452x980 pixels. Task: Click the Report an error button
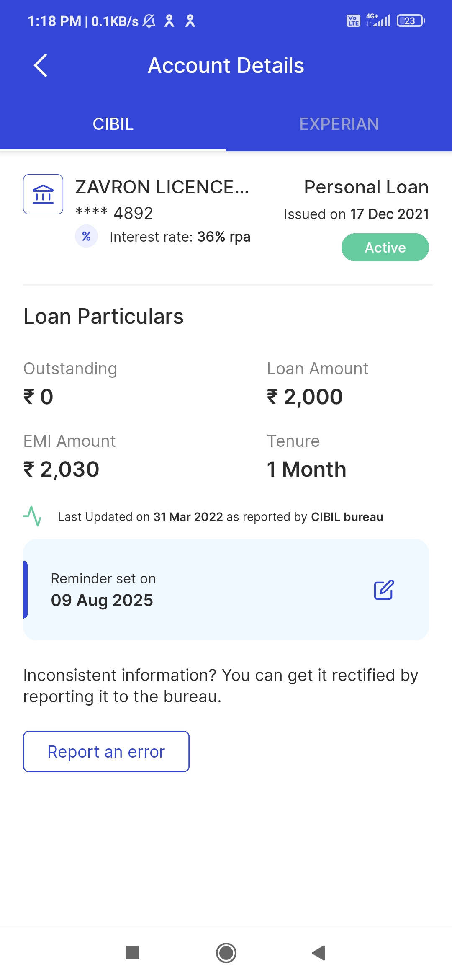point(106,752)
